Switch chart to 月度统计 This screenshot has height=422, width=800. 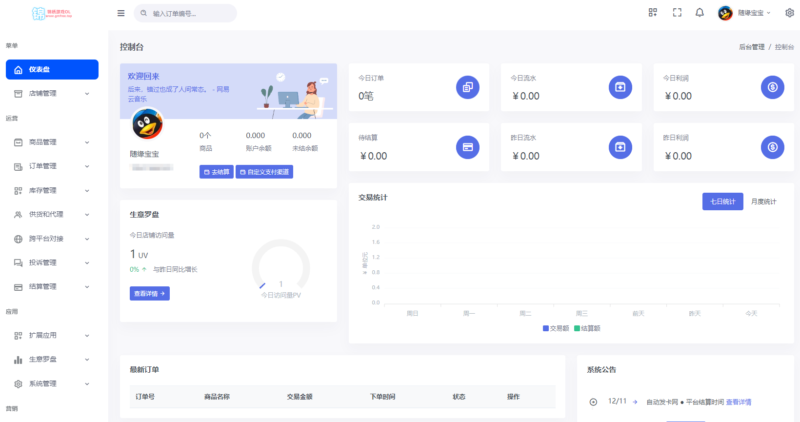click(x=764, y=201)
